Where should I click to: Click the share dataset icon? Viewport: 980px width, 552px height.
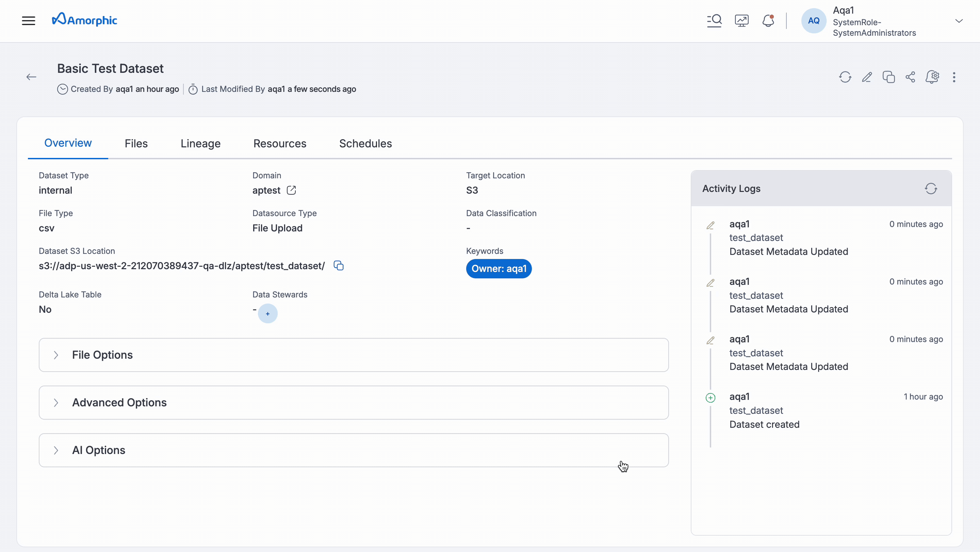point(910,77)
